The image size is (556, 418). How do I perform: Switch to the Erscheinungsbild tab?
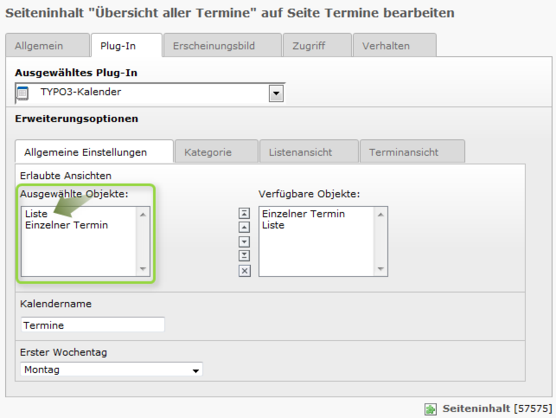coord(222,45)
